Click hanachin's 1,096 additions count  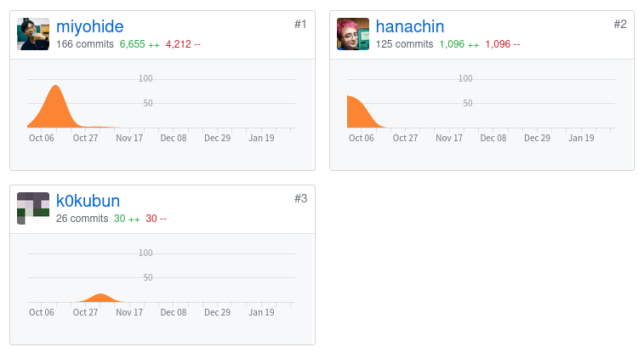[x=459, y=44]
